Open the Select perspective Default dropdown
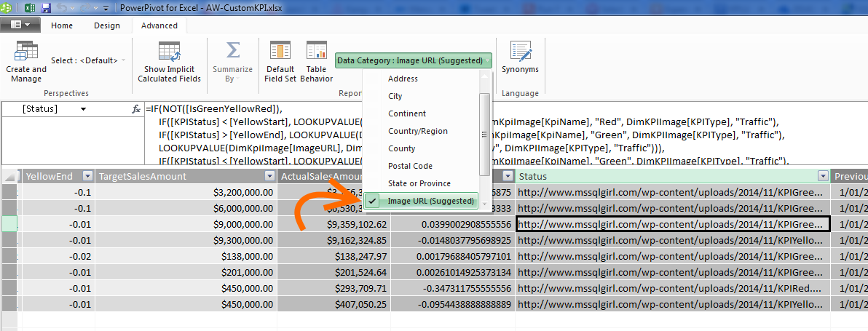The height and width of the screenshot is (331, 868). [x=88, y=60]
